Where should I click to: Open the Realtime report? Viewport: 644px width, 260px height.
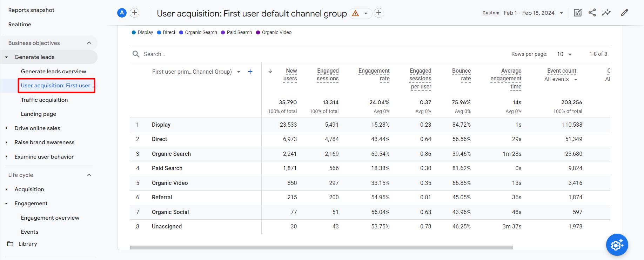click(20, 25)
